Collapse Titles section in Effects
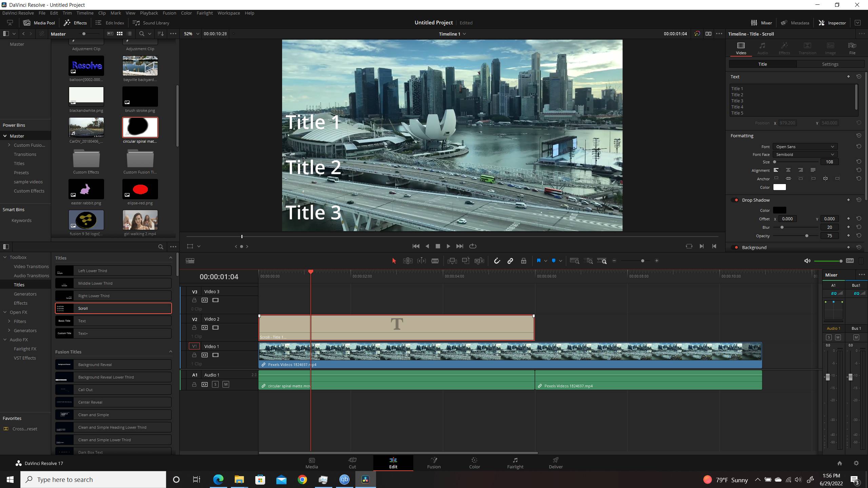 171,258
